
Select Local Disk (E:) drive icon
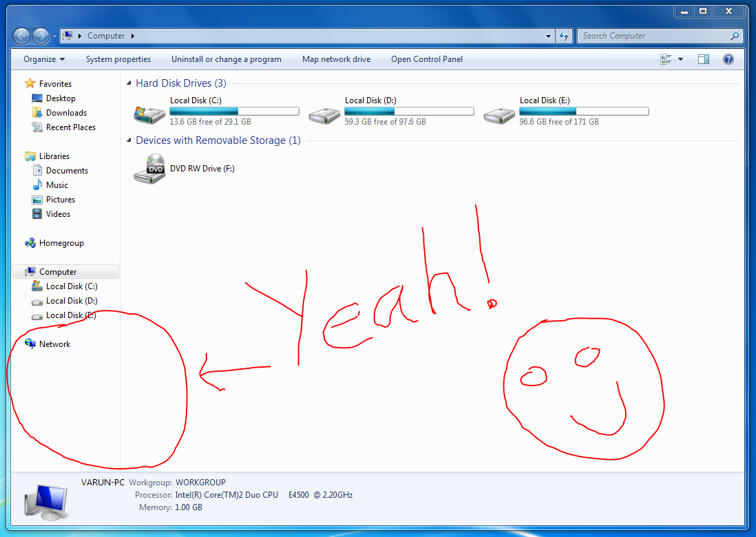click(x=499, y=115)
